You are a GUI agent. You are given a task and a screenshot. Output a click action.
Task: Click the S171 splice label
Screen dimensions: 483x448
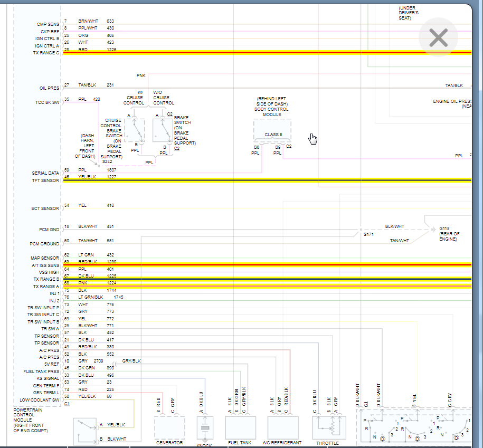(x=368, y=234)
